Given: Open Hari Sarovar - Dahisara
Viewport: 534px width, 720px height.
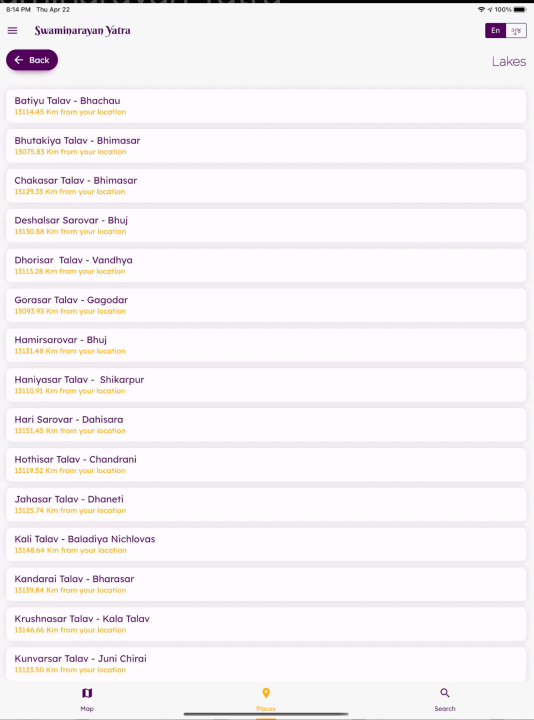Looking at the screenshot, I should 266,425.
